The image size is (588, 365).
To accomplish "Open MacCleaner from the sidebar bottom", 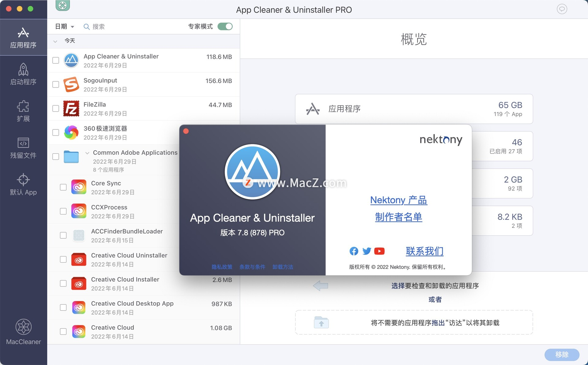I will 23,332.
